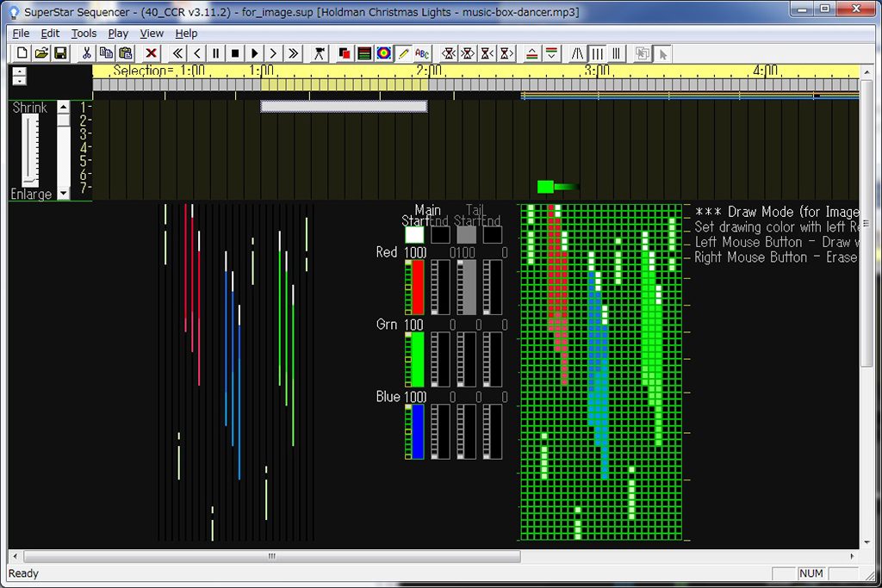Toggle the three vertical bars view icon
The width and height of the screenshot is (882, 588).
click(x=597, y=53)
